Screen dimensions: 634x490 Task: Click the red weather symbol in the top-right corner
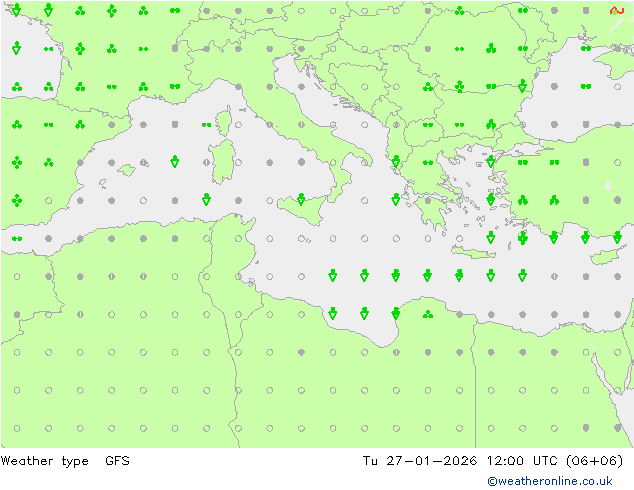tap(617, 11)
